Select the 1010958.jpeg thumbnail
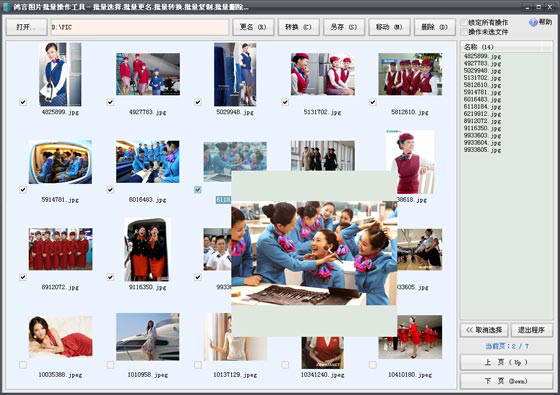Viewport: 560px width, 395px height. [148, 336]
